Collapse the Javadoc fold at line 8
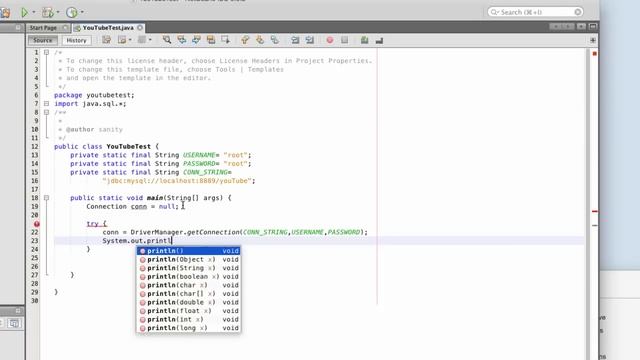640x360 pixels. coord(47,112)
